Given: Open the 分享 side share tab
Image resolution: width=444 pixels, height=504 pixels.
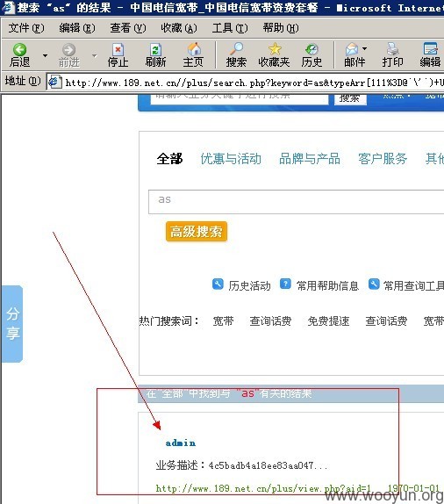Looking at the screenshot, I should click(x=12, y=324).
